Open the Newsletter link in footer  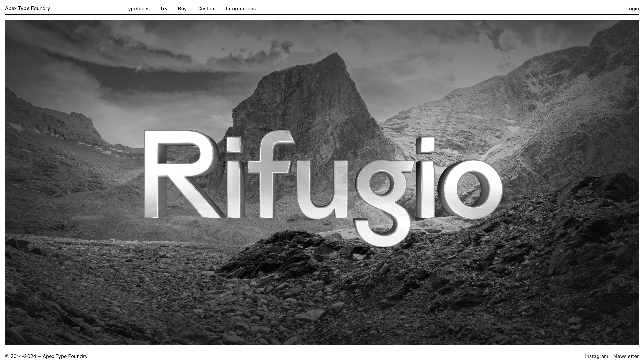pyautogui.click(x=626, y=356)
